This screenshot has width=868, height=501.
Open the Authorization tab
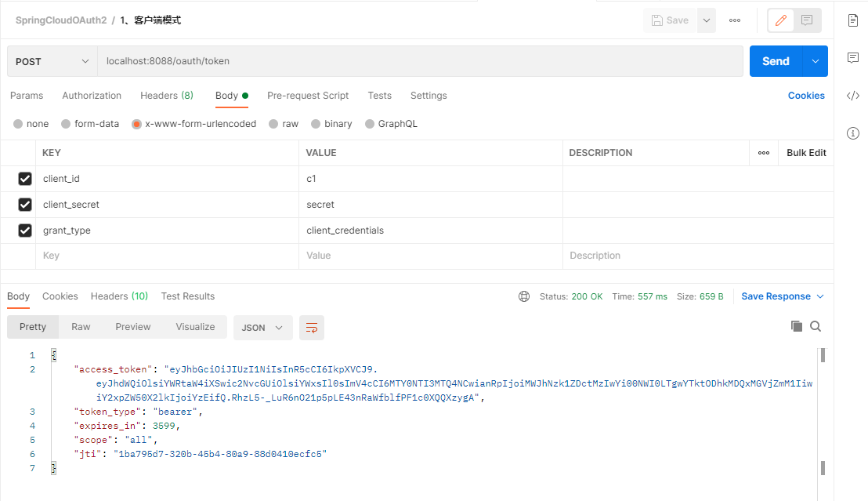92,96
